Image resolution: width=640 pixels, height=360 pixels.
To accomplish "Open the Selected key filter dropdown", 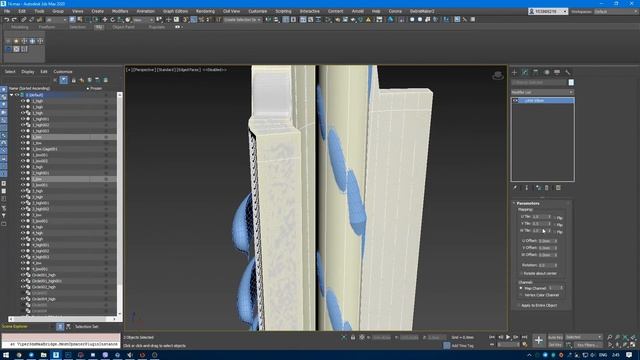I will [x=584, y=337].
